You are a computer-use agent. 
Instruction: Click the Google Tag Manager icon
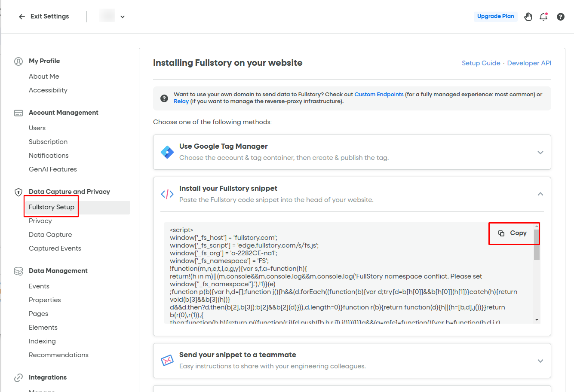click(167, 152)
